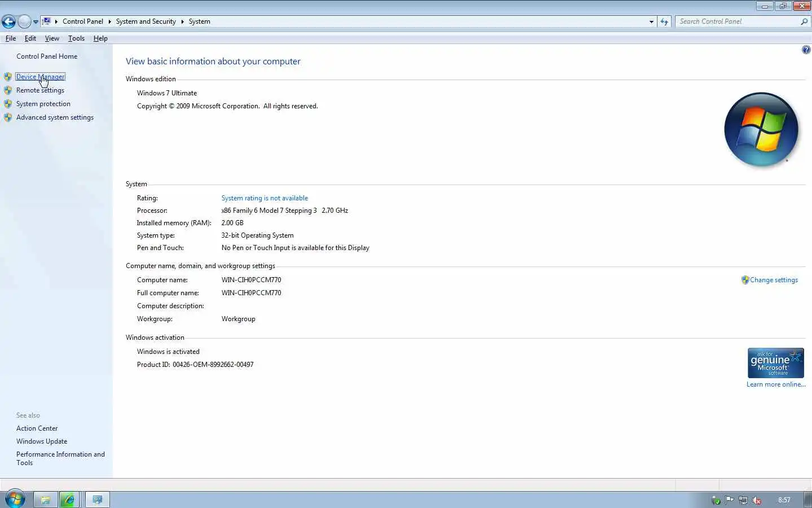Click the Windows 7 Ultimate edition text
The image size is (812, 508).
point(167,93)
